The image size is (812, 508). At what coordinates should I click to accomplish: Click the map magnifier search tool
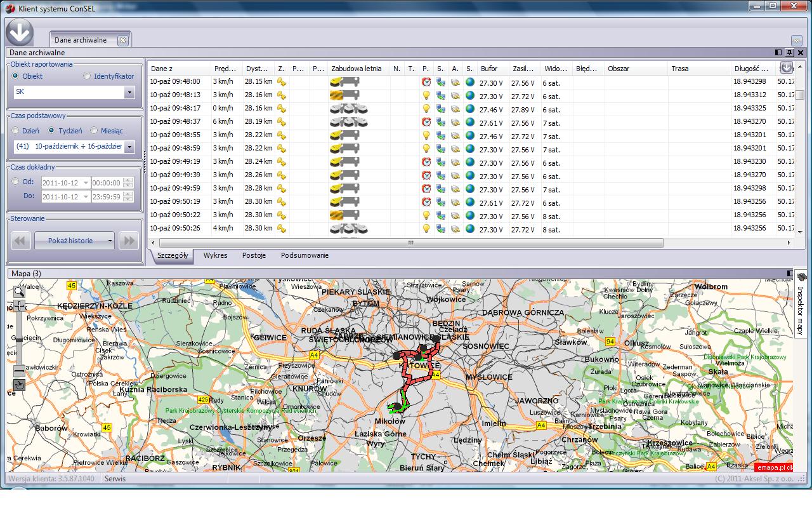(x=19, y=291)
